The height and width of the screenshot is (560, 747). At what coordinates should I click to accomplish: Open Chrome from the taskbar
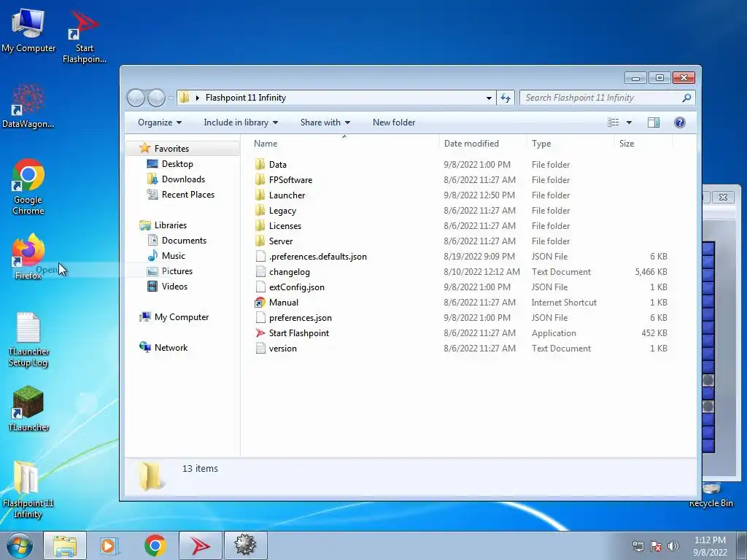tap(155, 545)
